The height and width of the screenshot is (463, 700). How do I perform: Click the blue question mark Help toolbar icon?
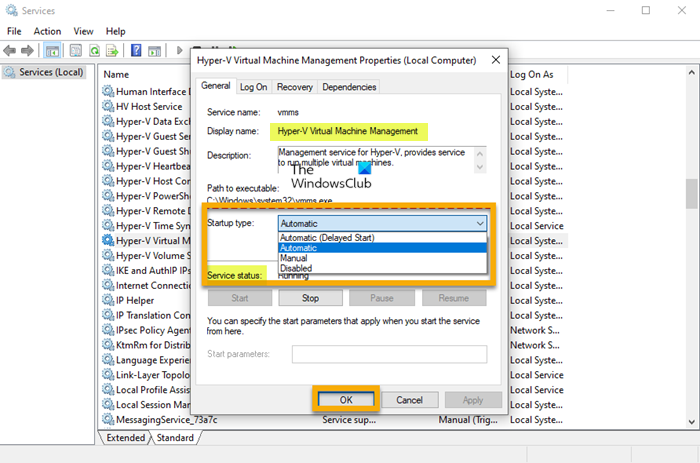pos(135,50)
